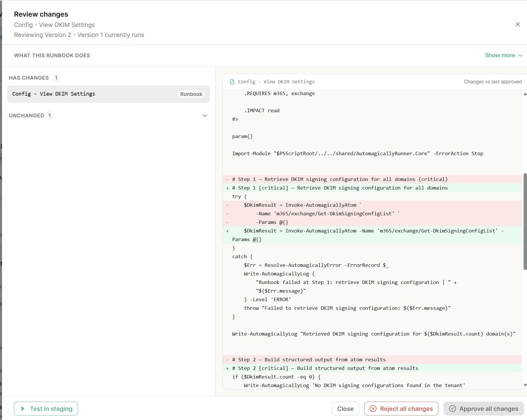The height and width of the screenshot is (420, 527).
Task: Click the 'param()' code line
Action: 242,136
